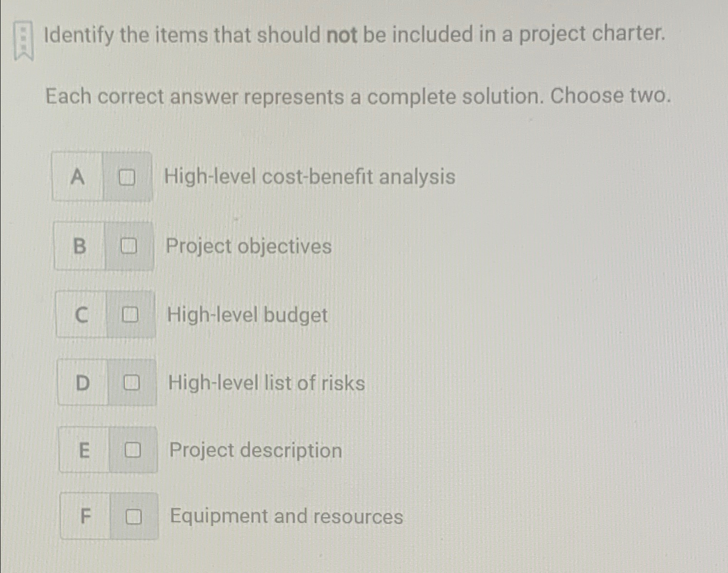Select answer option D
Screen dimensions: 728x573
tap(83, 382)
